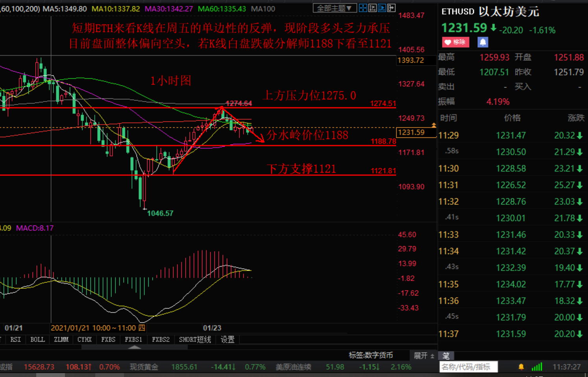Click the 移除 favorite heart button
Viewport: 588px width, 377px height.
[x=455, y=42]
